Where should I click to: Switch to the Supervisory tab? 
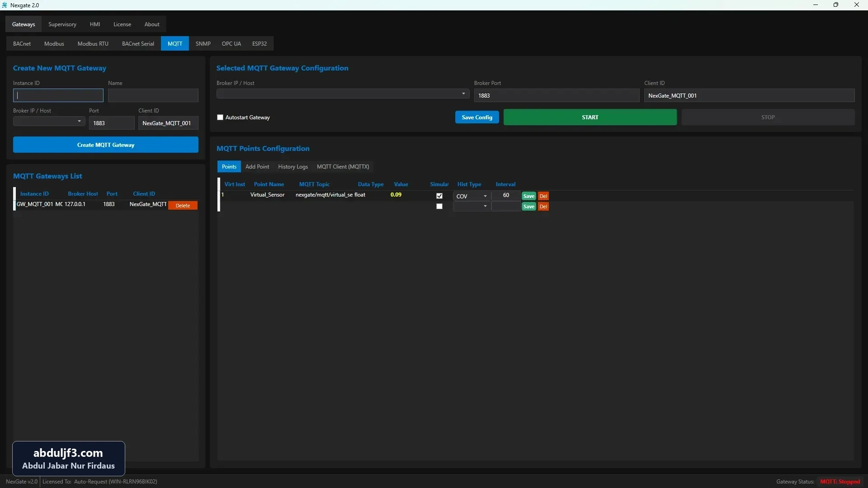(x=62, y=24)
